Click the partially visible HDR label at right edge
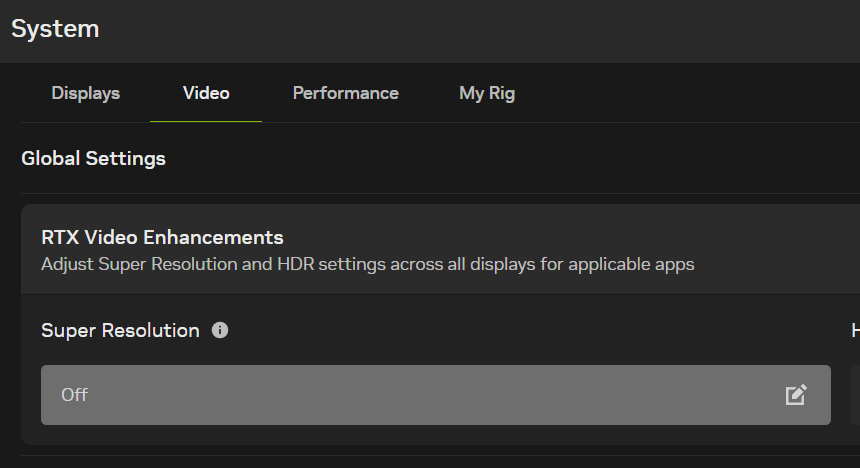Viewport: 860px width, 468px height. 855,330
